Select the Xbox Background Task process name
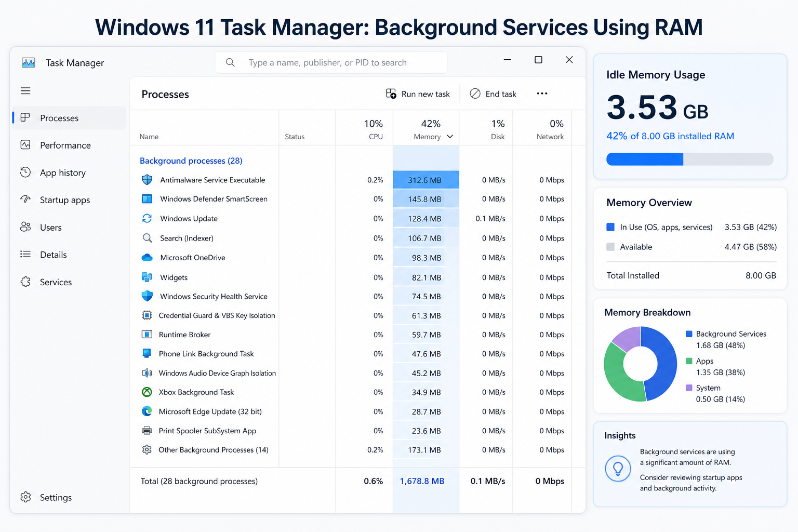798x532 pixels. pos(196,392)
